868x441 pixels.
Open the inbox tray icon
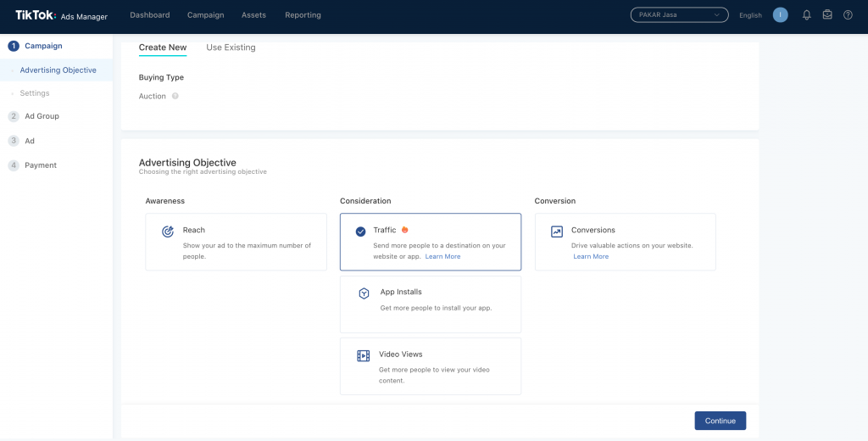827,15
